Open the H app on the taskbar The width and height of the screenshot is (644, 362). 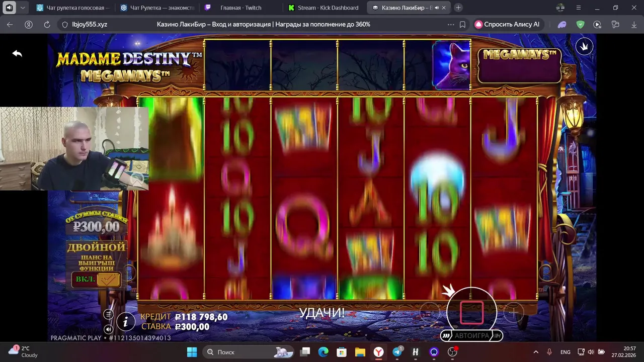click(x=415, y=352)
